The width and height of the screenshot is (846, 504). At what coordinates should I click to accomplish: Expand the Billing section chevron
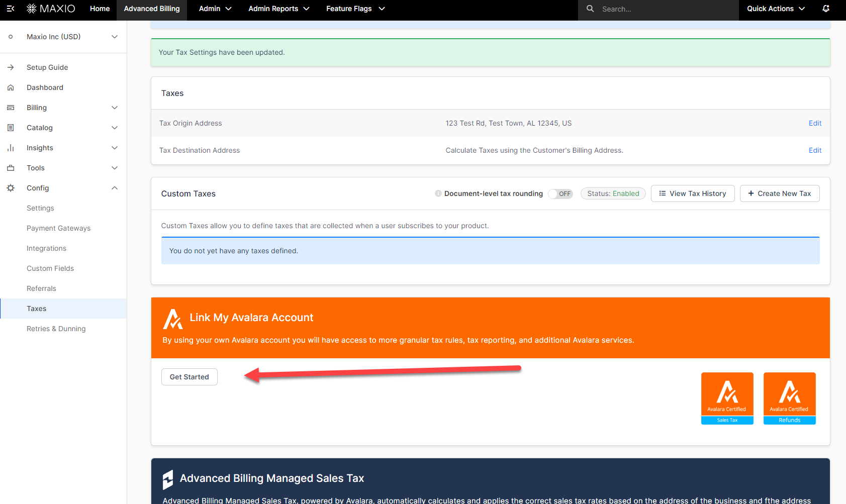pos(115,108)
